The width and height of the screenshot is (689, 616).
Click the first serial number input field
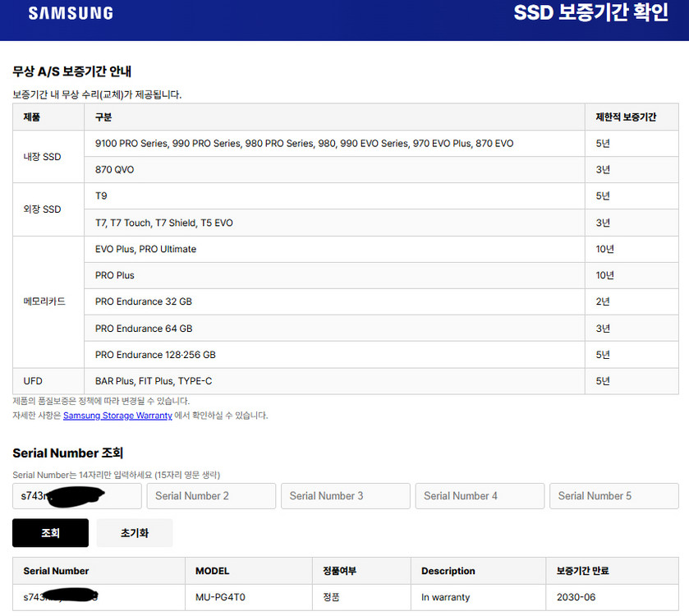click(76, 495)
